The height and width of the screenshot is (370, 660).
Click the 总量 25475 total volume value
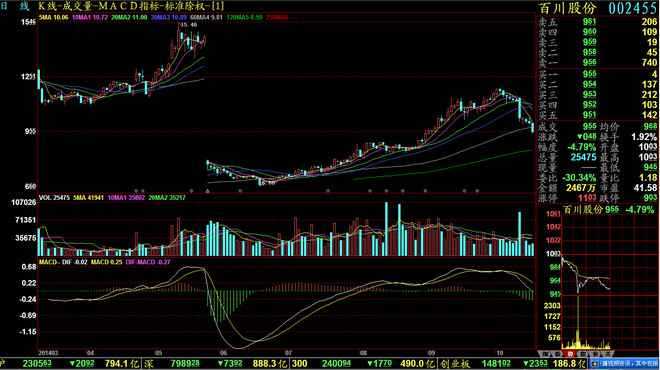coord(583,157)
